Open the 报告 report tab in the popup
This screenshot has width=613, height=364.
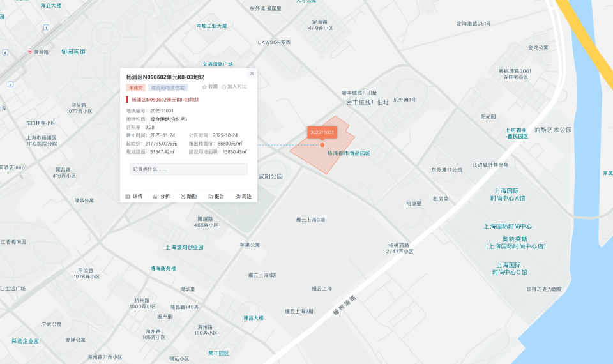tap(216, 196)
